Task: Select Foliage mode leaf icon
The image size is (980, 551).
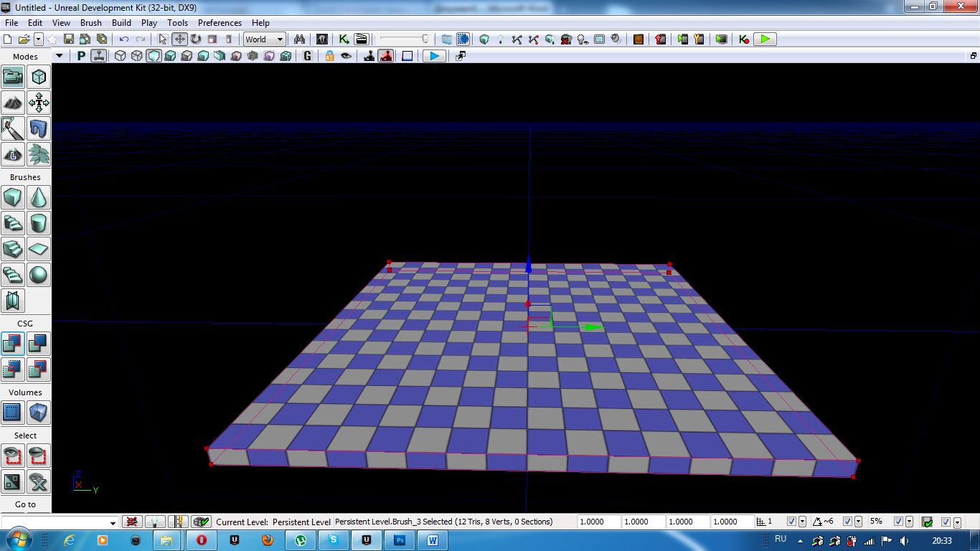Action: tap(39, 154)
